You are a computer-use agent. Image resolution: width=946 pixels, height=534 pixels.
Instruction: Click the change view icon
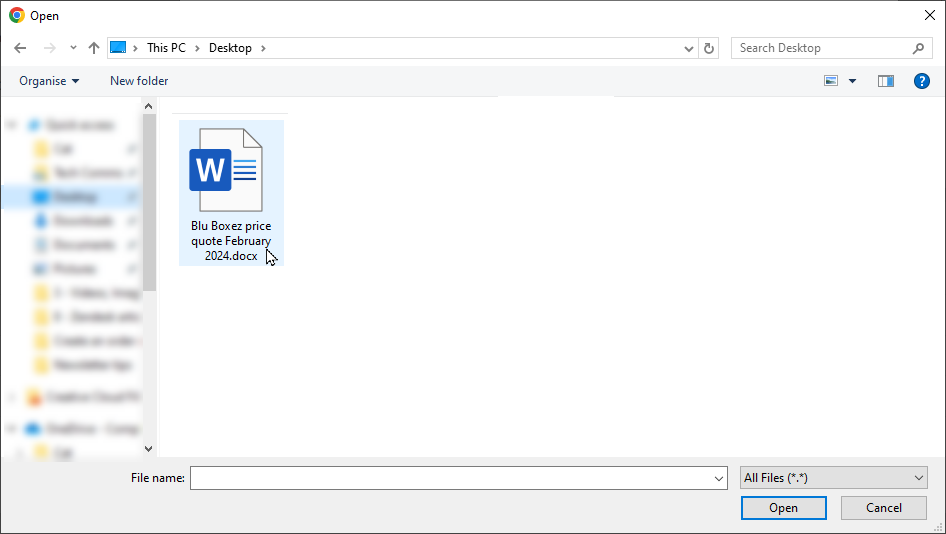click(831, 81)
